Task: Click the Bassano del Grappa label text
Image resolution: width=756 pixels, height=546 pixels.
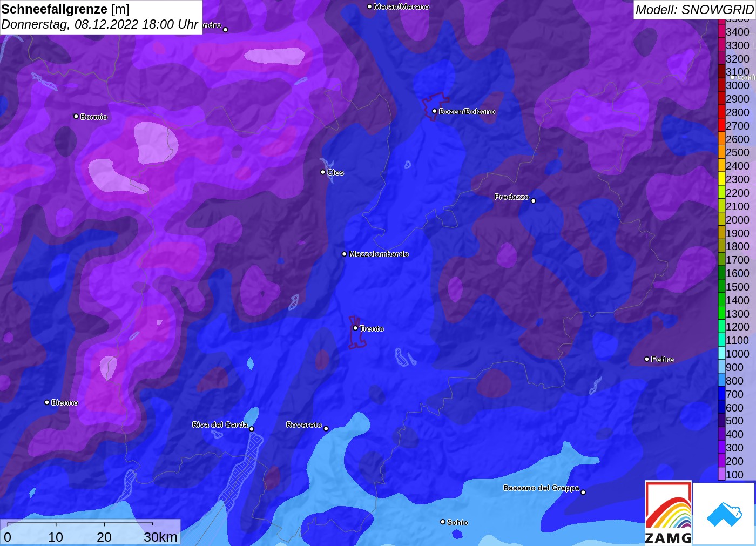Action: coord(541,488)
